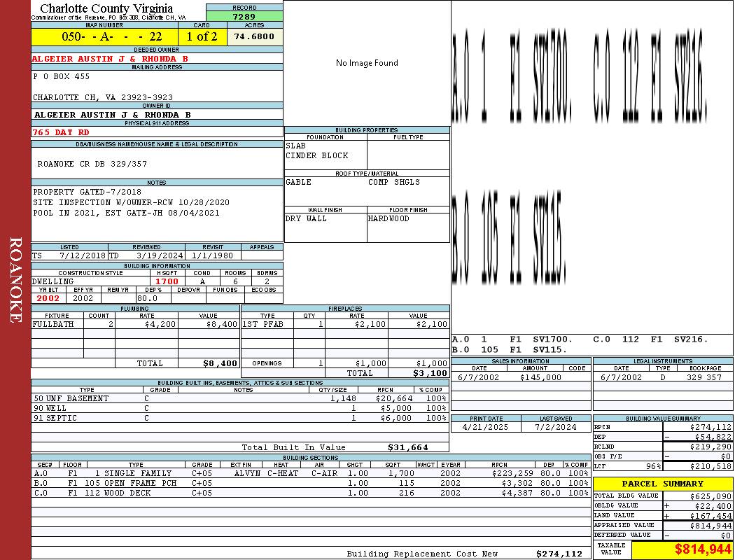Click the card value 1 of 2
This screenshot has height=560, width=735.
point(202,36)
